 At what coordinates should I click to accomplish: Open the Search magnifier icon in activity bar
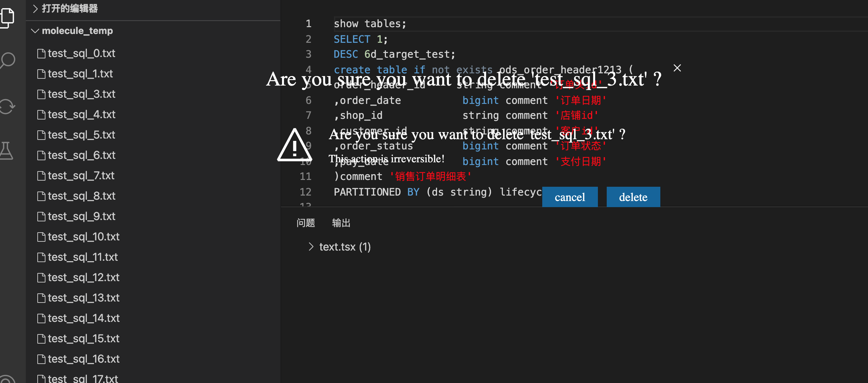tap(7, 60)
